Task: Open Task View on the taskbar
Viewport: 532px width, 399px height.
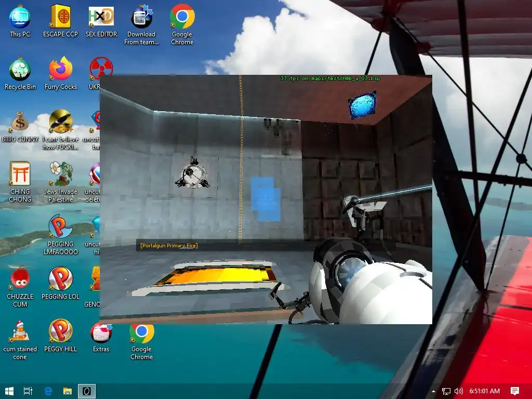Action: coord(28,391)
